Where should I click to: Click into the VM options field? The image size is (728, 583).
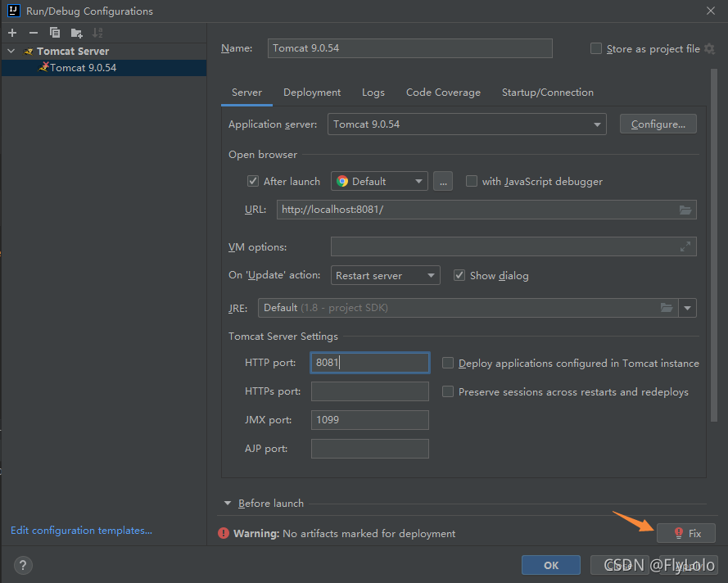click(x=513, y=246)
